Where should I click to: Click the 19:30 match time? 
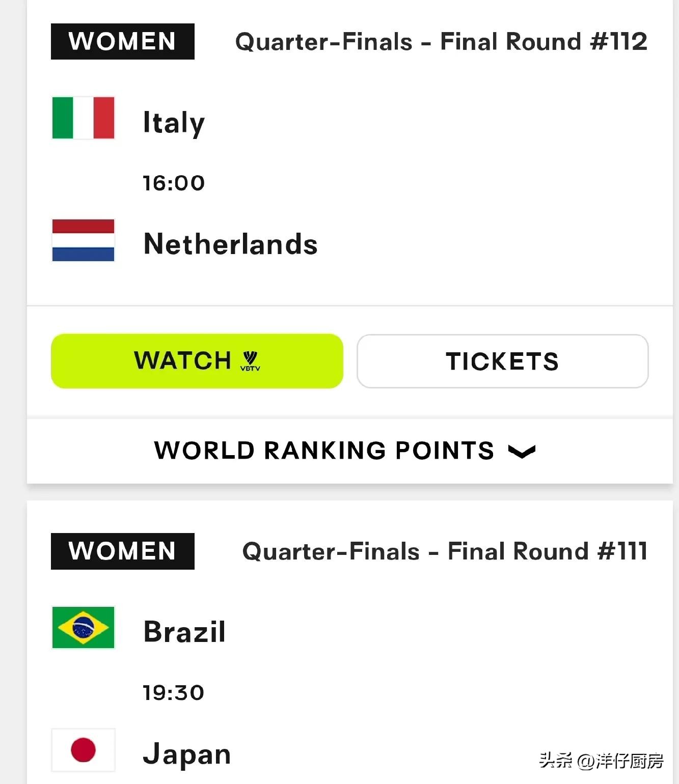(x=174, y=693)
